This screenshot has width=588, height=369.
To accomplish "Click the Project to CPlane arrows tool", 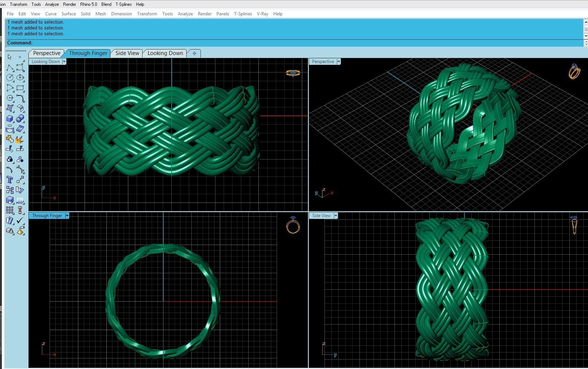I will pos(20,200).
